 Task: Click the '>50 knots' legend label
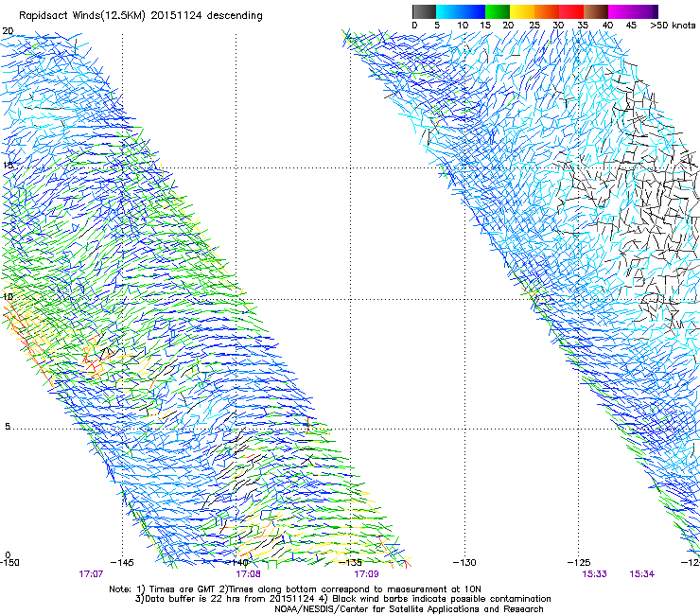[673, 26]
